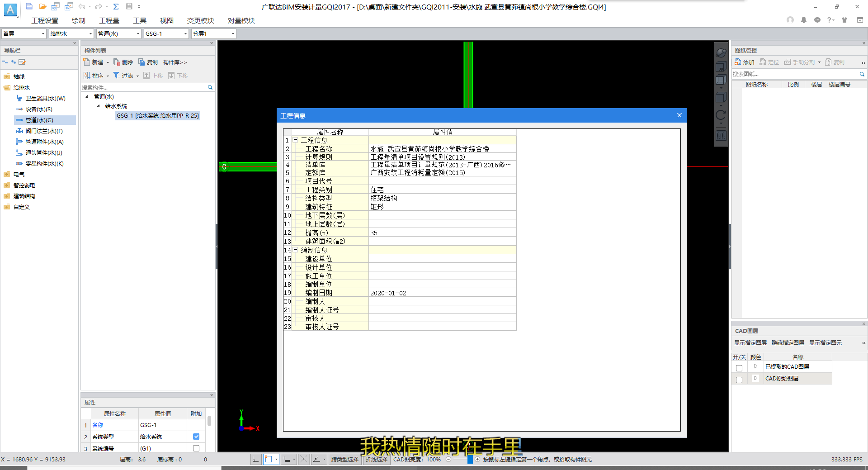Select 阀门法兰(水)(F) in navigation tree
868x470 pixels.
coord(44,131)
